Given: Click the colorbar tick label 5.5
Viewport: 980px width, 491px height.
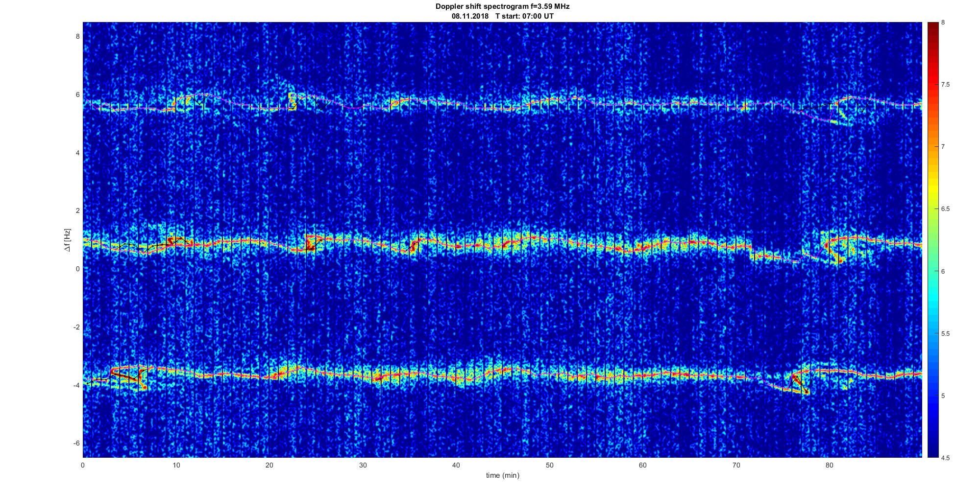Looking at the screenshot, I should (945, 334).
